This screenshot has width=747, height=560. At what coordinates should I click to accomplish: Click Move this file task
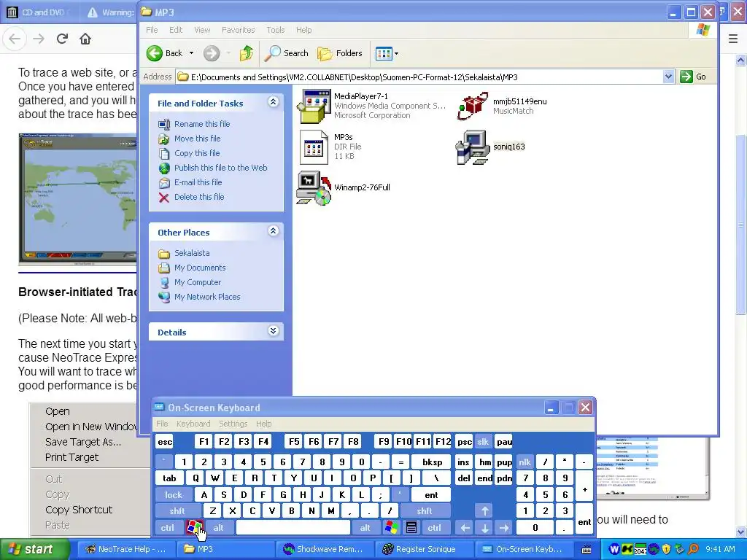[197, 139]
